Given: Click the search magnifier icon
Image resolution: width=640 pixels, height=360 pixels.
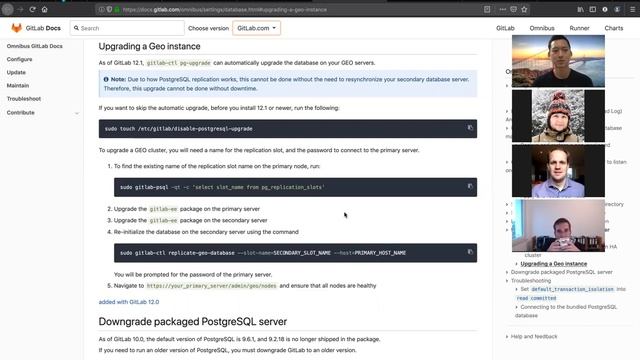Looking at the screenshot, I should (x=76, y=28).
